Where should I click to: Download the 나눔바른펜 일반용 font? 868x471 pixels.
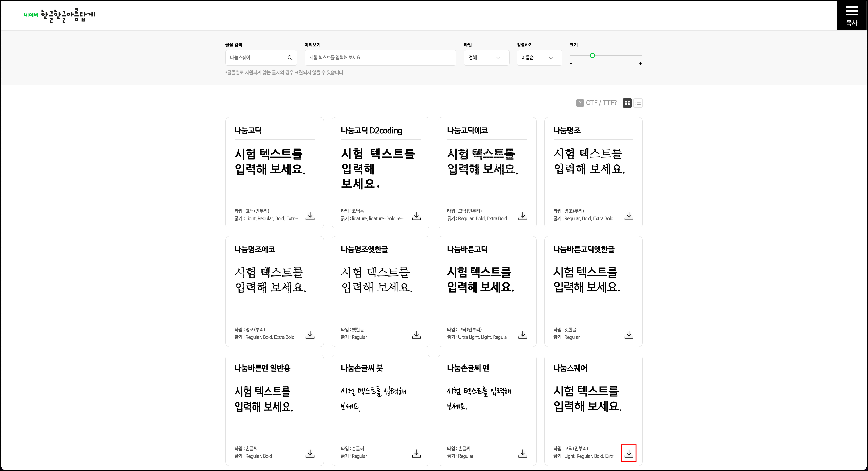[x=310, y=453]
